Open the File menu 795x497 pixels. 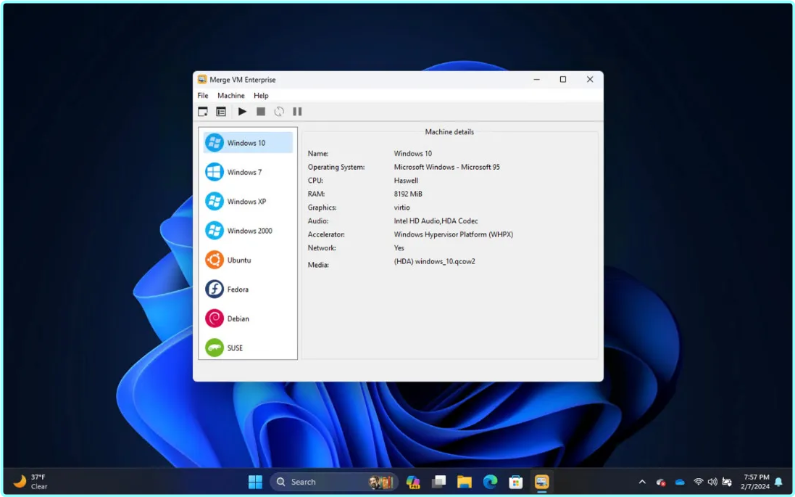203,96
